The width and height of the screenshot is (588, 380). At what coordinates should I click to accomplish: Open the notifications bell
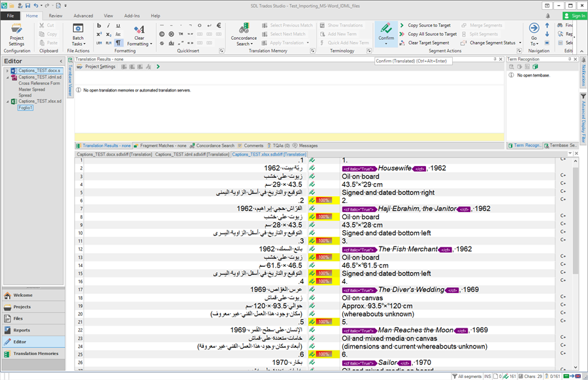click(548, 16)
